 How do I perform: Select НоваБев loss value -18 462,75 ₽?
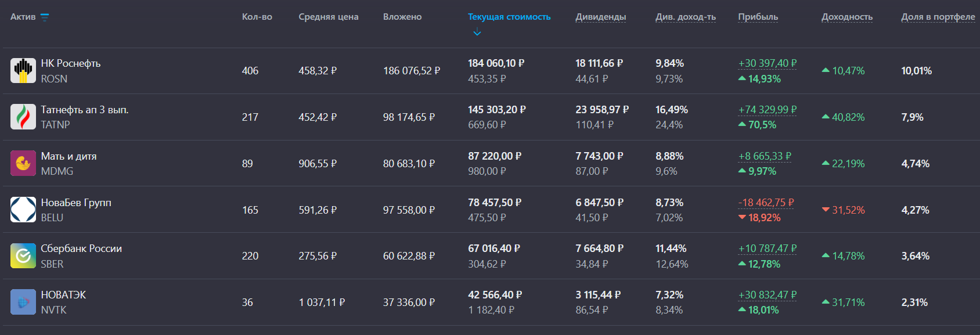(766, 203)
